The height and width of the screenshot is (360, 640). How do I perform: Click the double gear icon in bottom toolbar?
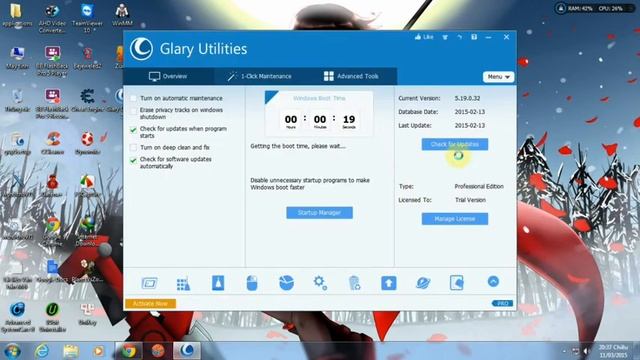tap(320, 282)
